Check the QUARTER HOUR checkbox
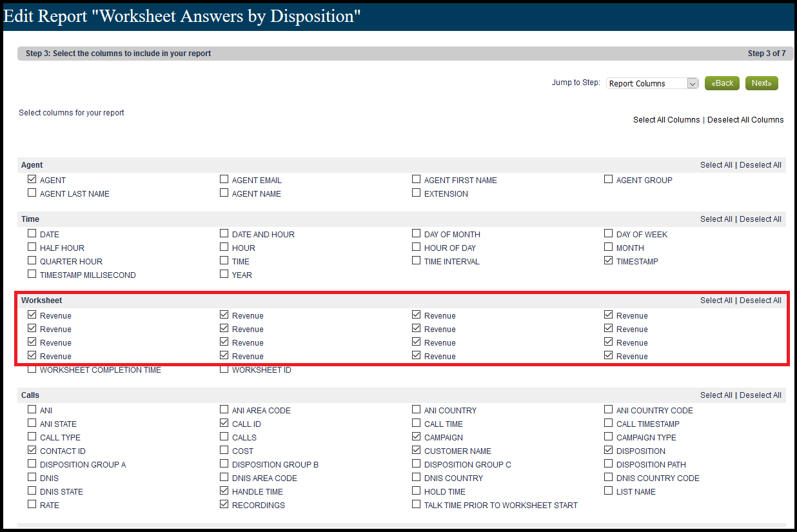The width and height of the screenshot is (797, 532). (x=32, y=261)
